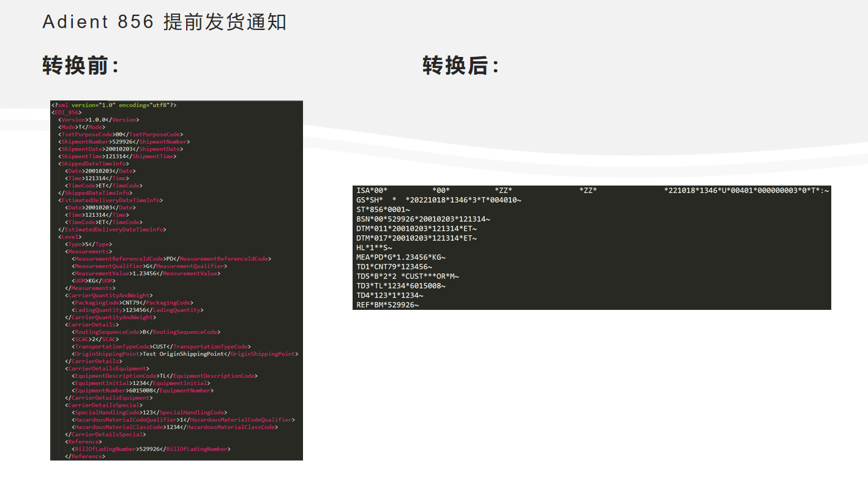Viewport: 868px width, 485px height.
Task: Select the BSN*00*529926 segment line
Action: click(x=424, y=219)
